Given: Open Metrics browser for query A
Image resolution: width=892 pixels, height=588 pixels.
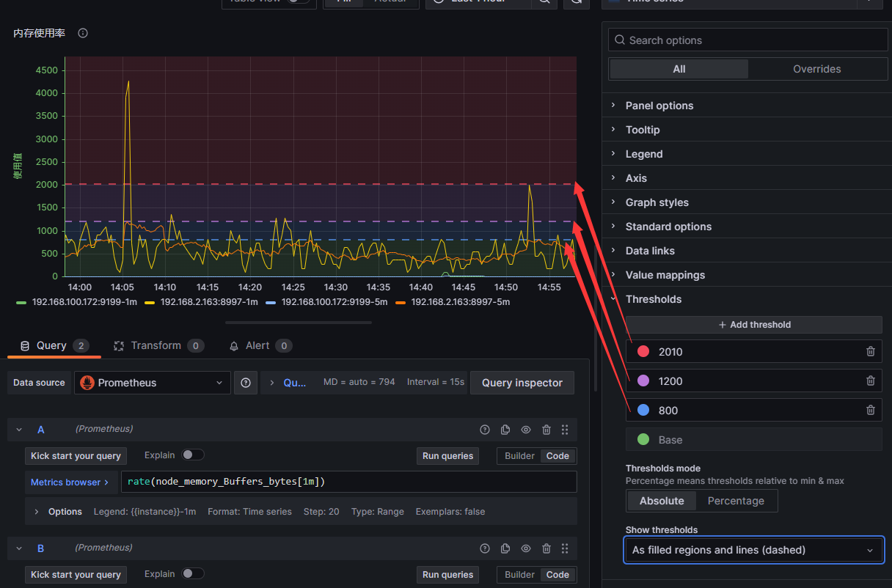Looking at the screenshot, I should (70, 482).
